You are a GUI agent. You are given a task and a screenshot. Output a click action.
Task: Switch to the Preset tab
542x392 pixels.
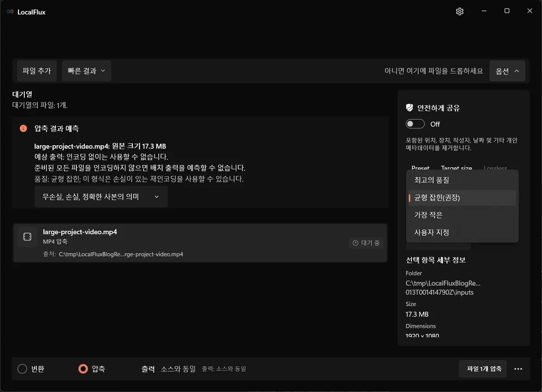point(421,168)
